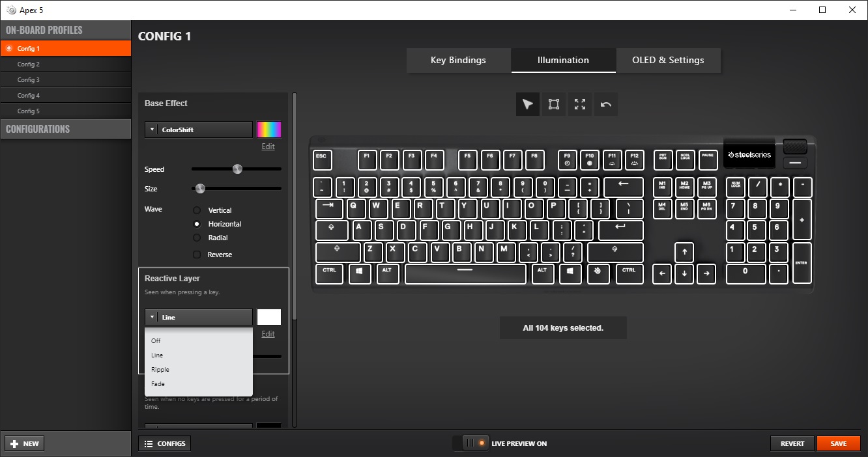This screenshot has height=457, width=868.
Task: Click Edit under base effect color
Action: 268,146
